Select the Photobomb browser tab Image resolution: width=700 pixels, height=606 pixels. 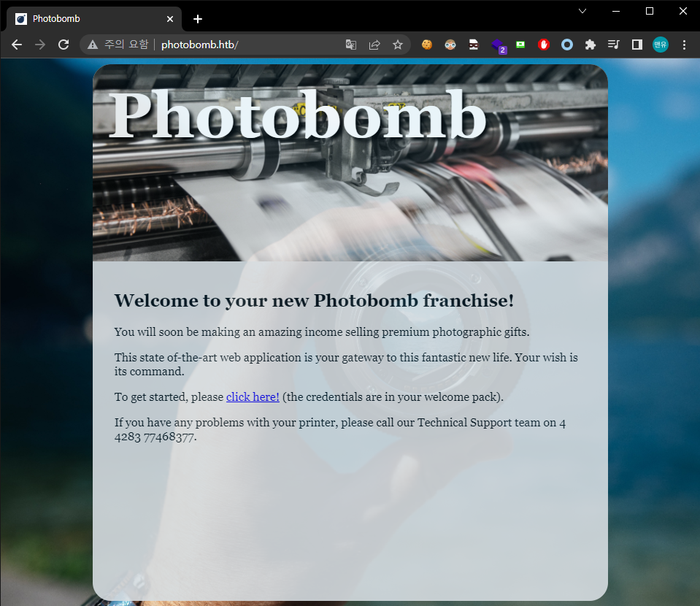[x=88, y=19]
